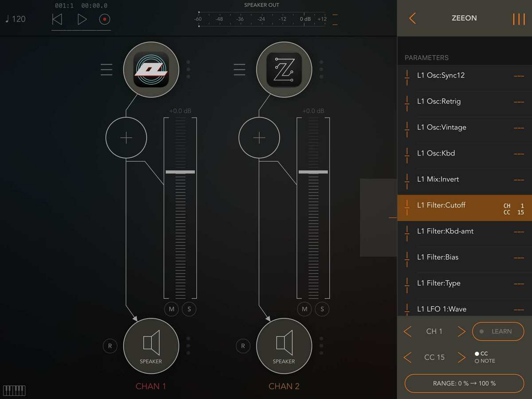The width and height of the screenshot is (532, 399).
Task: Click the CHAN 2 volume fader handle
Action: [313, 172]
